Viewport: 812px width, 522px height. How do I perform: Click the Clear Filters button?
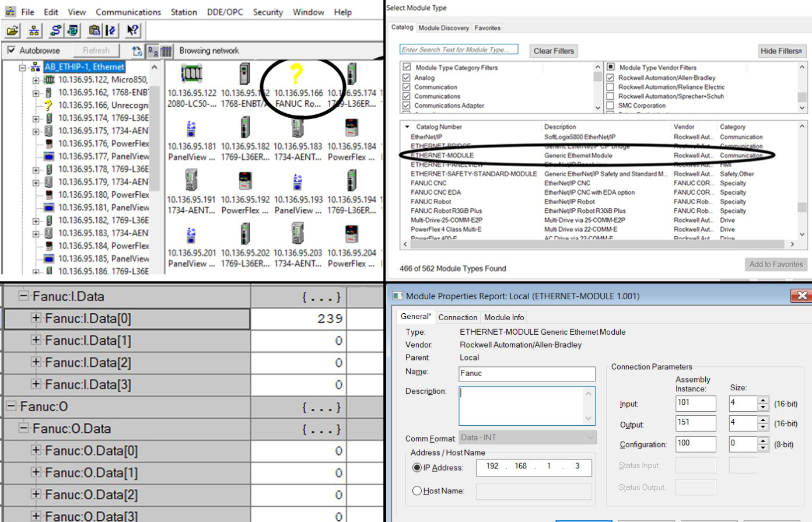coord(553,51)
